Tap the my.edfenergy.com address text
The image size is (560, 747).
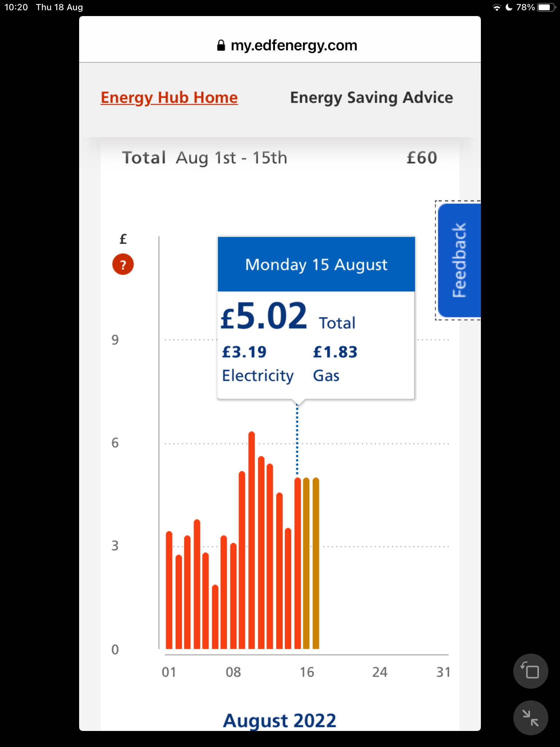(x=294, y=45)
